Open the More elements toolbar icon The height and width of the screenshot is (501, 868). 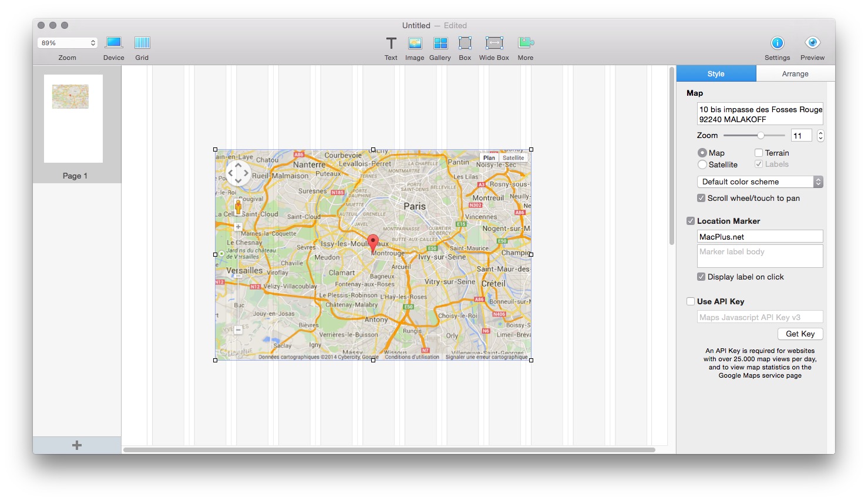(526, 43)
